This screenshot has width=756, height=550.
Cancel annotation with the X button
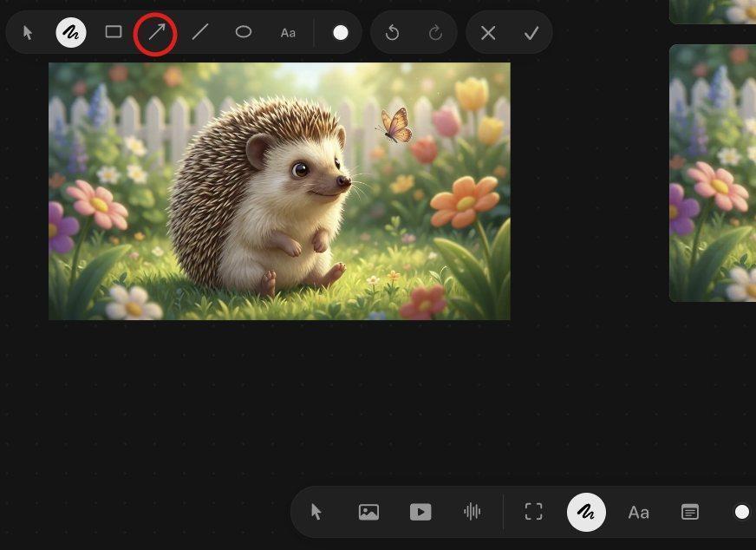488,33
